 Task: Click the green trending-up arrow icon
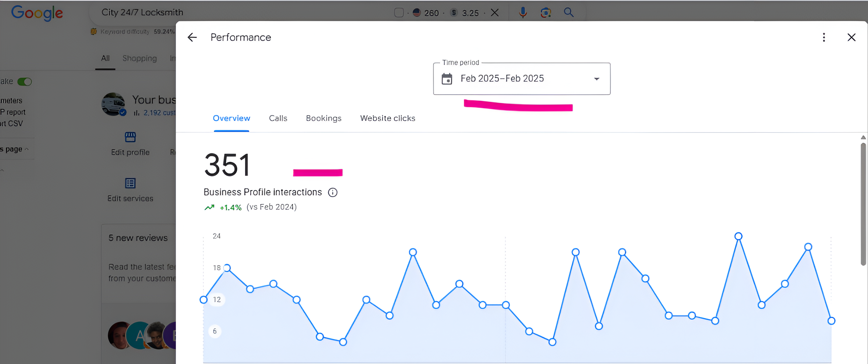click(209, 208)
